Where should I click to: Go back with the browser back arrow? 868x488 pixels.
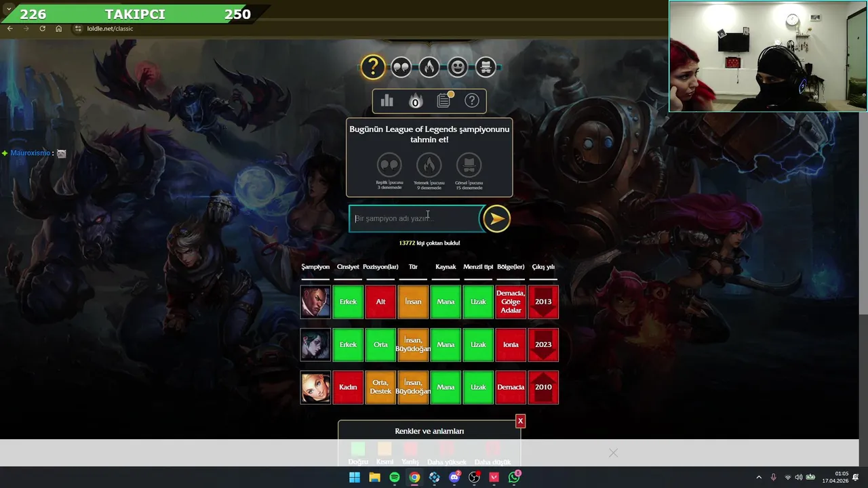click(9, 28)
